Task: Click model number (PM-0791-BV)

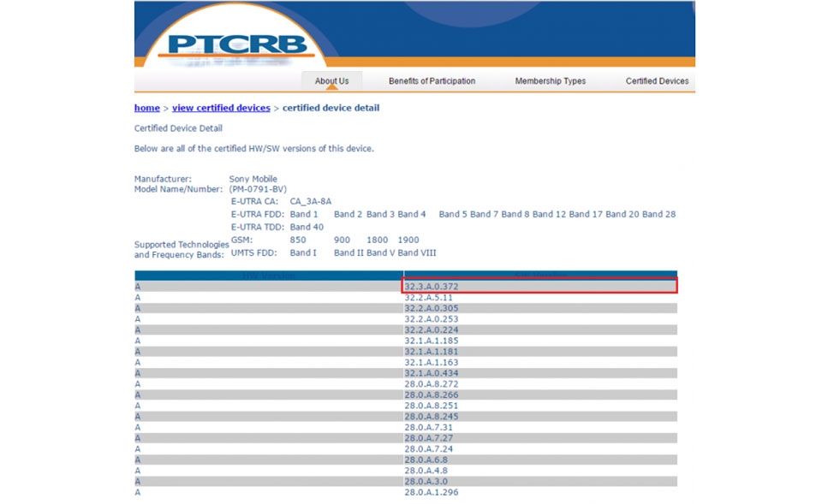Action: point(258,189)
